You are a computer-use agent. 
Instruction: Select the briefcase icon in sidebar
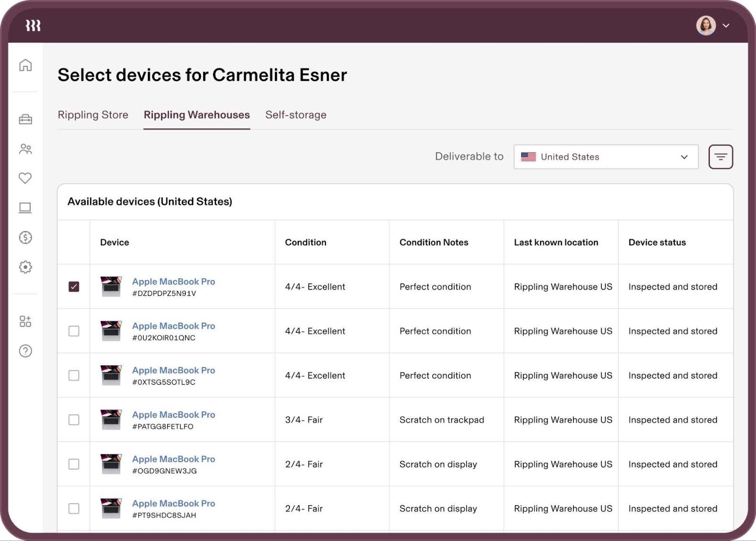click(25, 119)
